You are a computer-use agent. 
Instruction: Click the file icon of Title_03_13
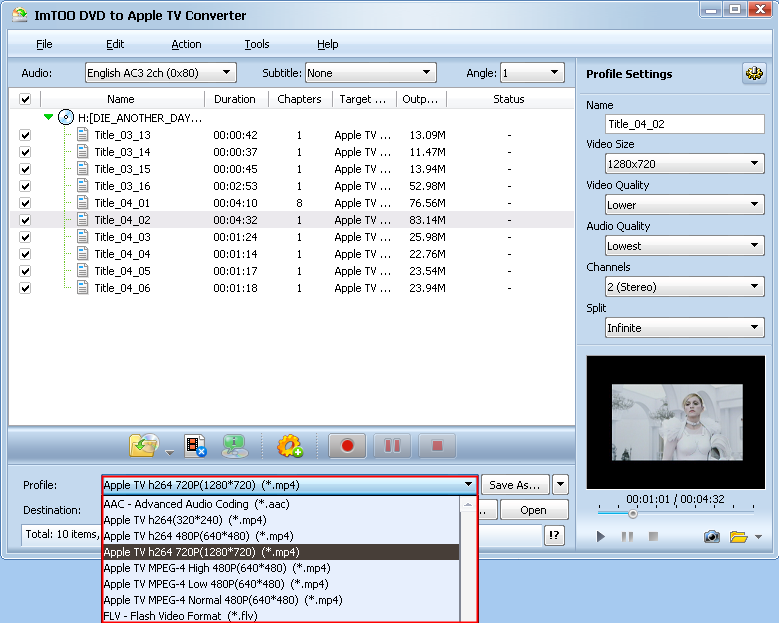coord(83,135)
